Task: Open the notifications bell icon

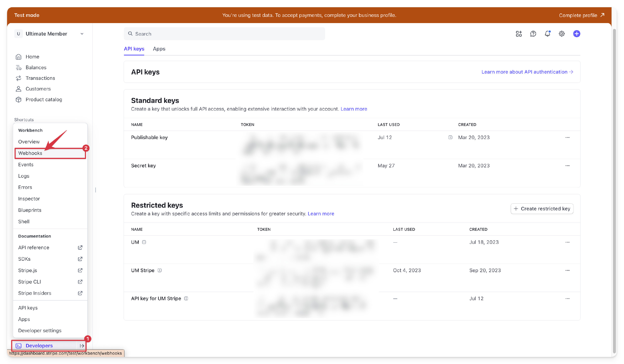Action: click(547, 34)
